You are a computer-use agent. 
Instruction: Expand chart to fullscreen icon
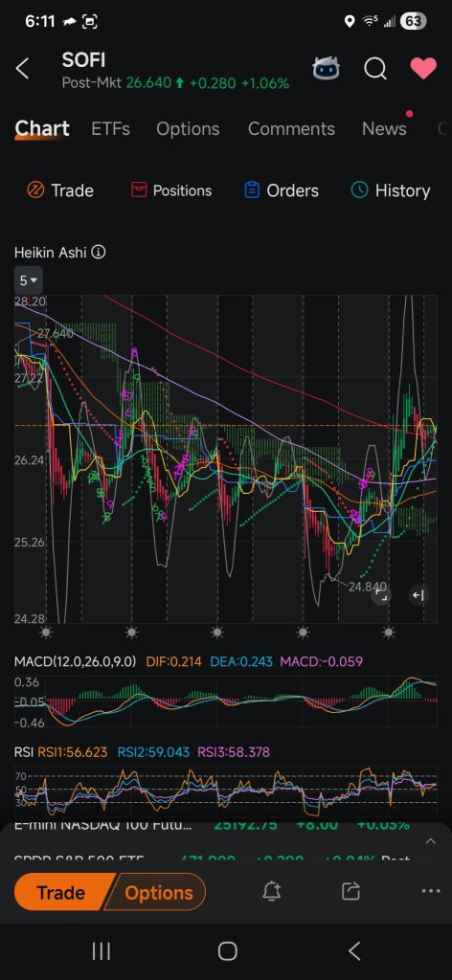tap(381, 595)
